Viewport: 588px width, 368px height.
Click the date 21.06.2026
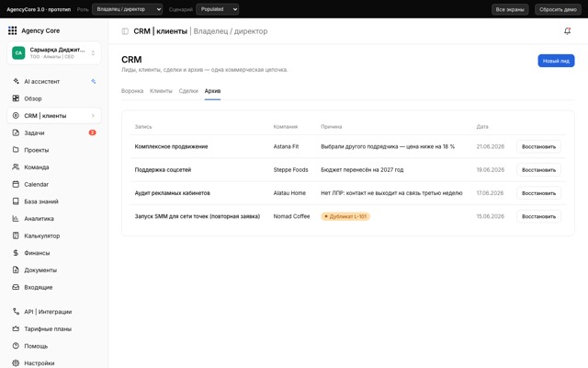point(490,146)
